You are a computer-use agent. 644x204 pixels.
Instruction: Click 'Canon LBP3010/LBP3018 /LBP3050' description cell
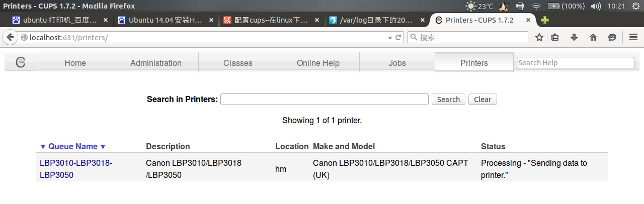tap(194, 169)
